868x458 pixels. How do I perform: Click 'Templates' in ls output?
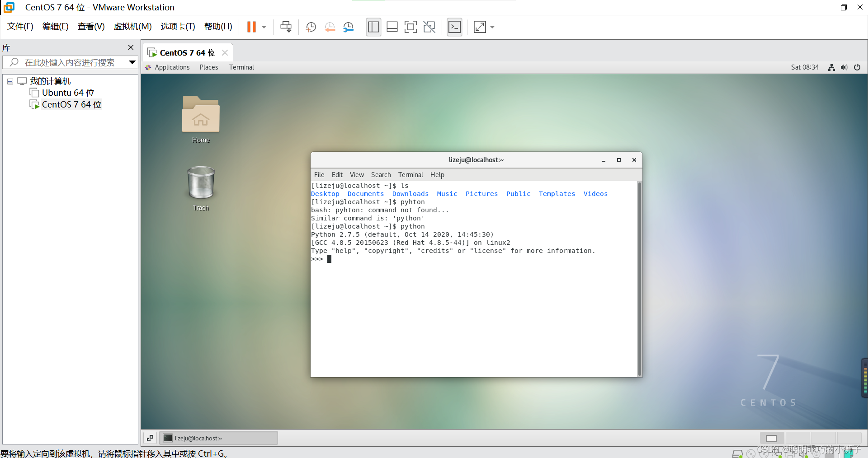click(557, 194)
